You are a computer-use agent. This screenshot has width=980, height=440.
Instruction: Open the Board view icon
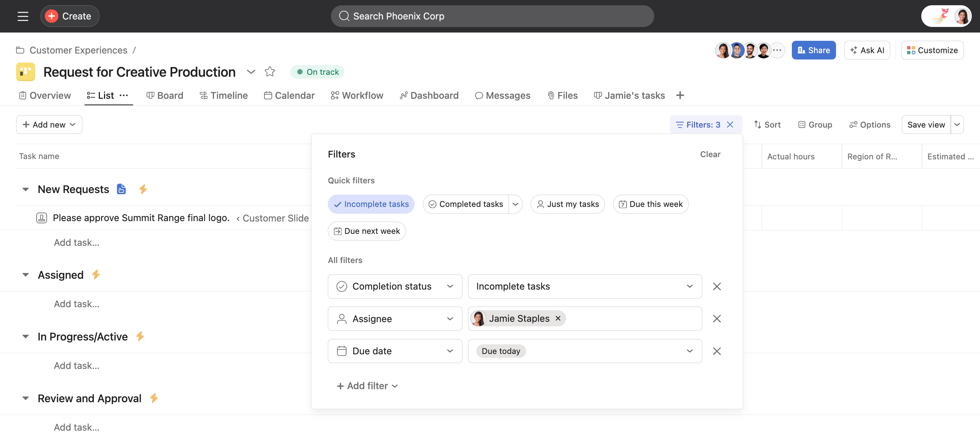(x=150, y=95)
